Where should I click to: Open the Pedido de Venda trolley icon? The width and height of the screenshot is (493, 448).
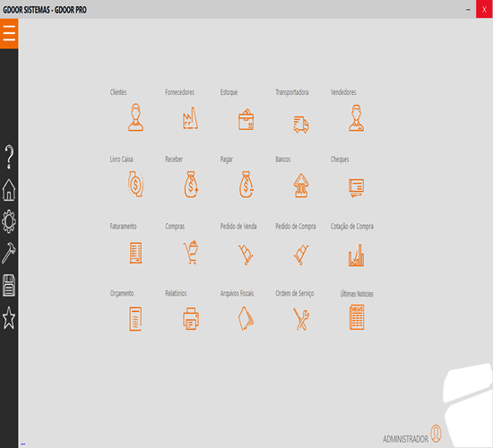[x=246, y=254]
